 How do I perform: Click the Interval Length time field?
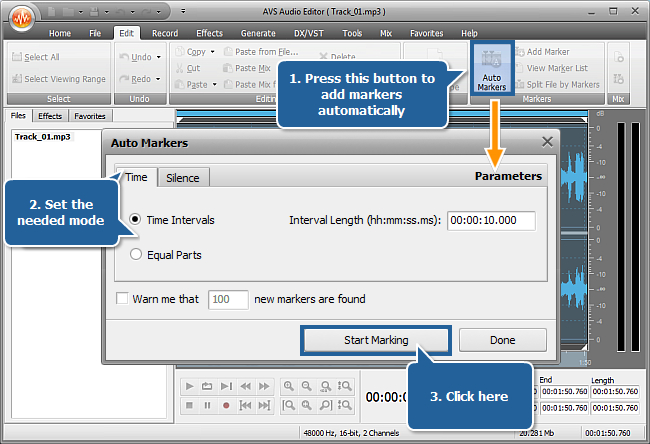(491, 220)
